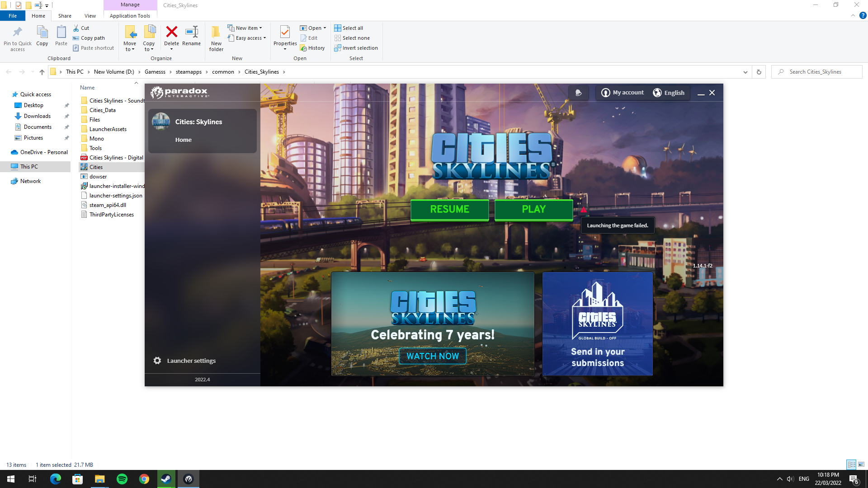Open Google Chrome from the taskbar
868x488 pixels.
tap(144, 479)
